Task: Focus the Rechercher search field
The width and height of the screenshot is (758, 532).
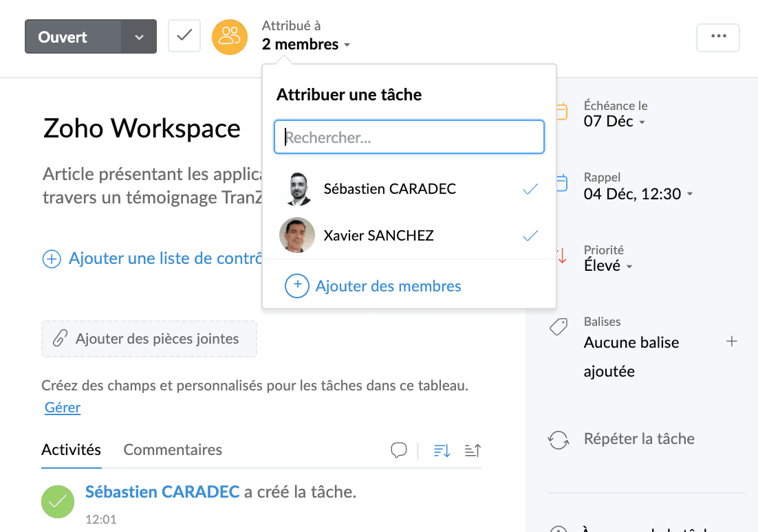Action: pyautogui.click(x=409, y=137)
